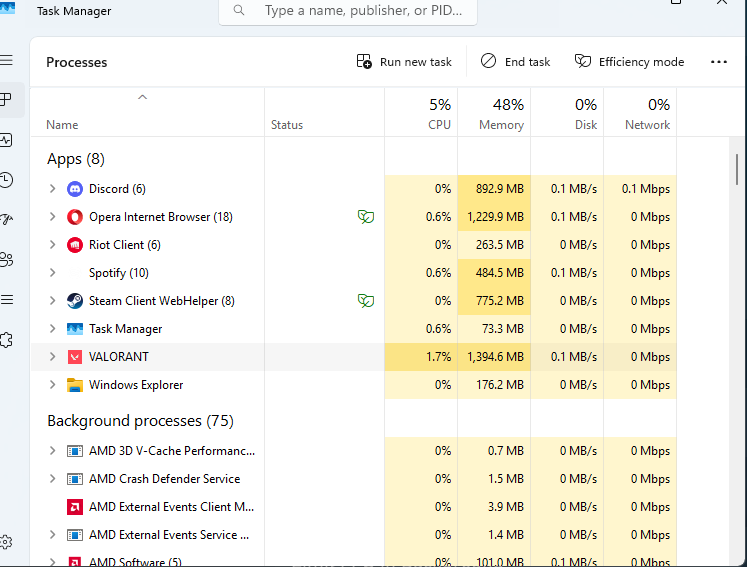Click Run new task button

click(404, 62)
